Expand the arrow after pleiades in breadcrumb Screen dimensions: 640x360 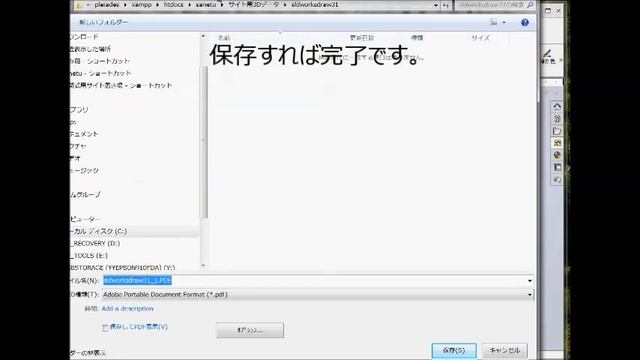[x=125, y=5]
